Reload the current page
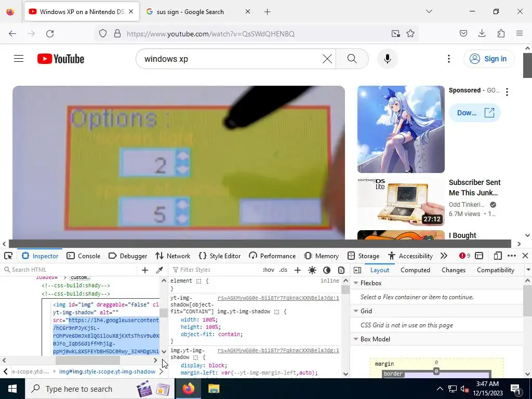532x399 pixels. (50, 34)
